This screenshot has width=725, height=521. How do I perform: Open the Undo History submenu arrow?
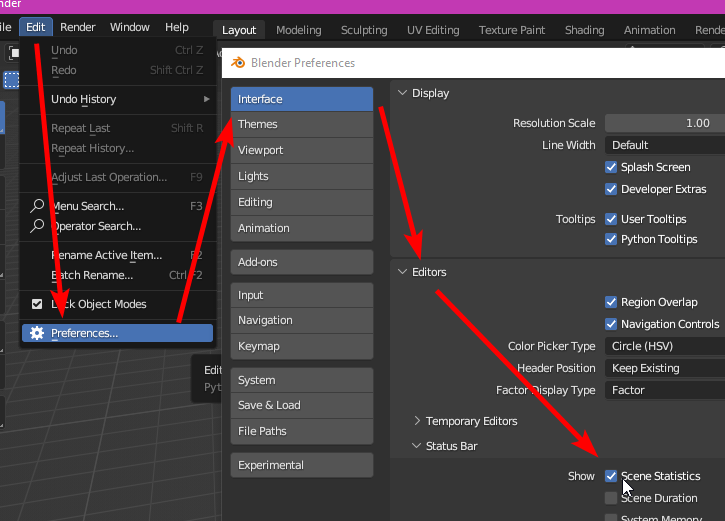(x=207, y=99)
